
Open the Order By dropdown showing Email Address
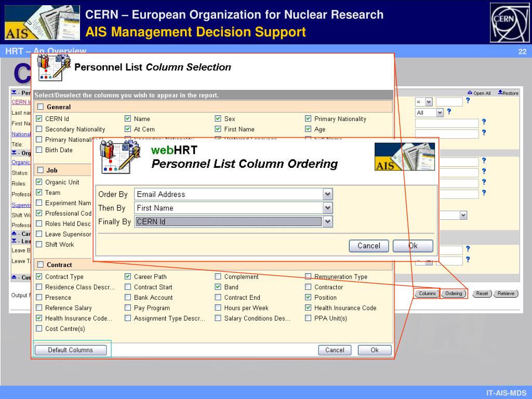click(x=233, y=194)
